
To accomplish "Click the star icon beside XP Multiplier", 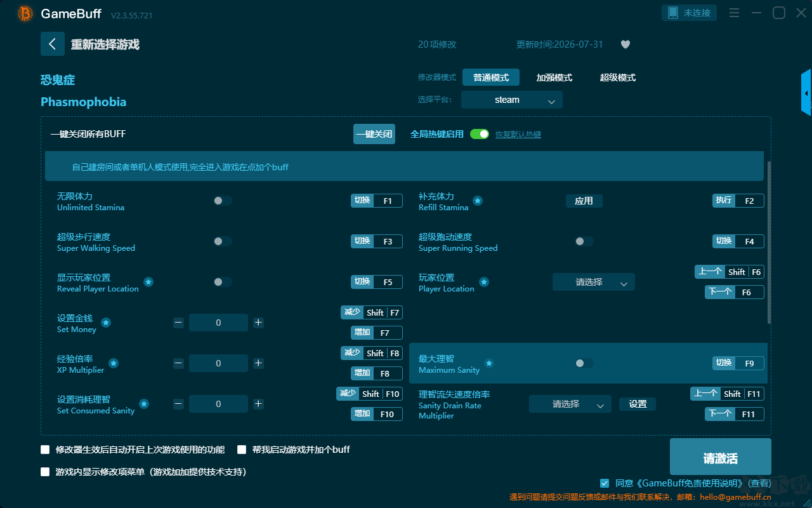I will pos(114,363).
